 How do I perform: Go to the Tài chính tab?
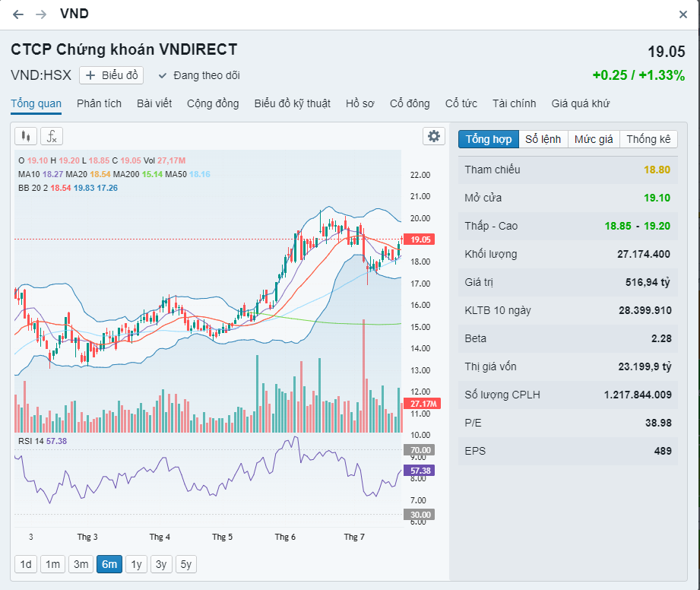click(514, 103)
